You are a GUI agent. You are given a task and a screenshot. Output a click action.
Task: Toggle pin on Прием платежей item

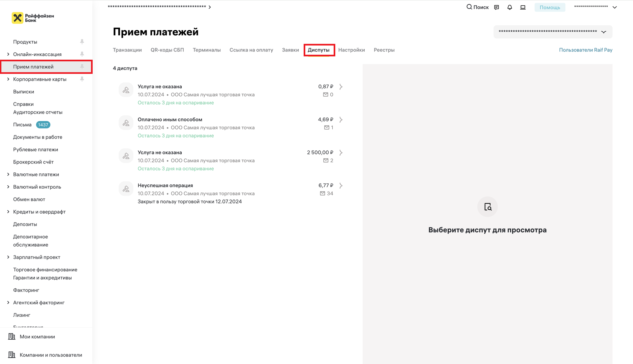tap(82, 67)
